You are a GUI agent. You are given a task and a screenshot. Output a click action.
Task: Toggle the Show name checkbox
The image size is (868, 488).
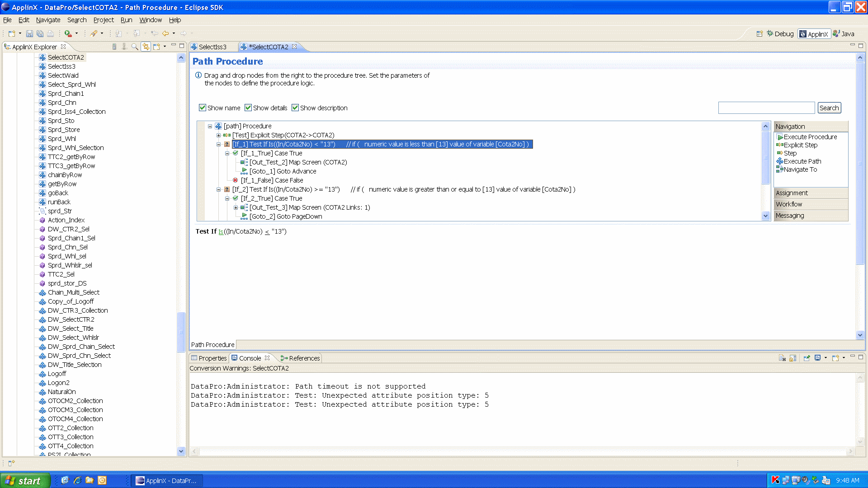click(203, 108)
